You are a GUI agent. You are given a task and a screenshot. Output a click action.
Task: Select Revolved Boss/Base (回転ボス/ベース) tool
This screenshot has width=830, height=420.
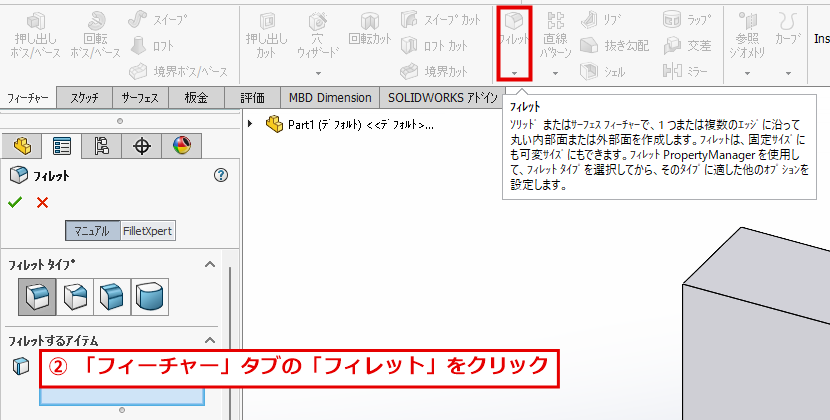click(x=95, y=36)
